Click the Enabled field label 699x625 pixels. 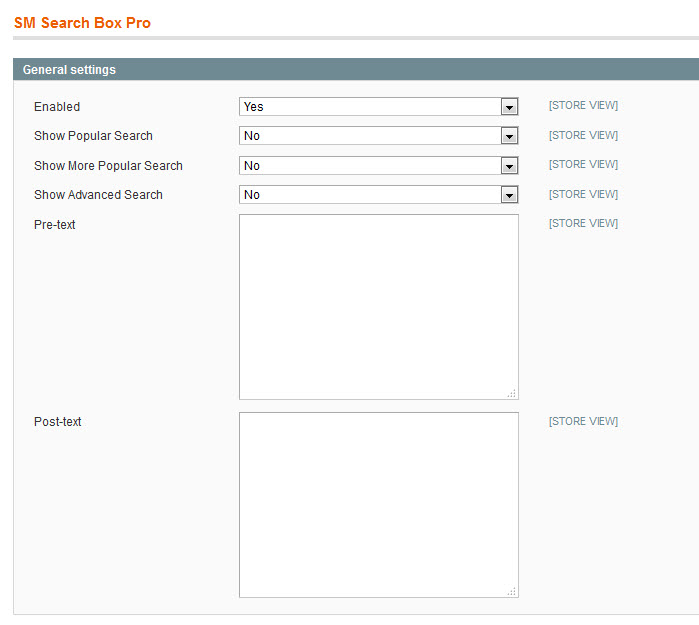pos(57,107)
